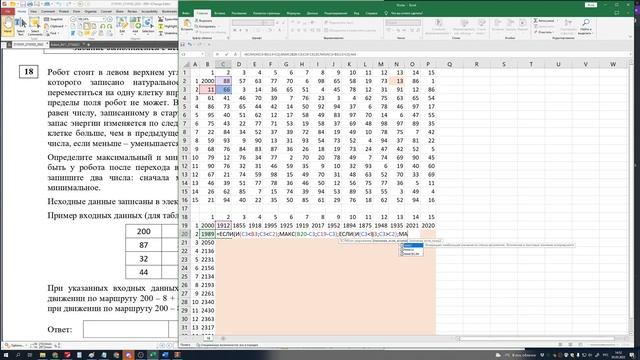640x360 pixels.
Task: Click the Add content tool in PDF editor
Action: tap(135, 25)
